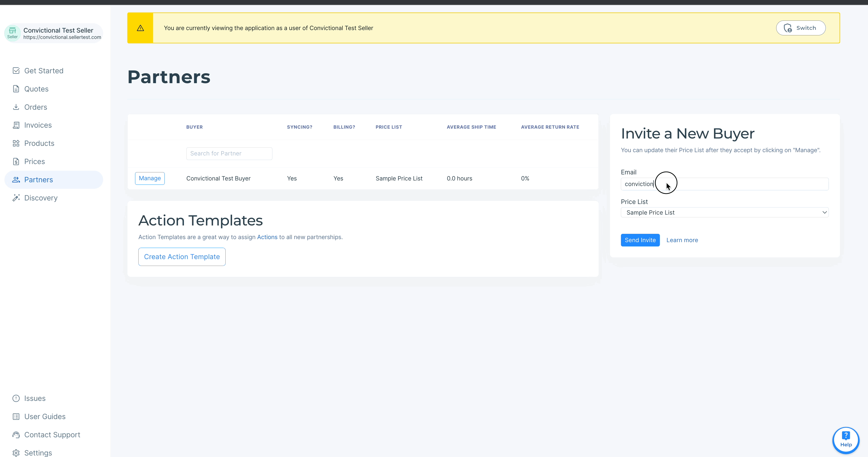Click the Orders download icon
This screenshot has height=457, width=868.
pos(16,107)
